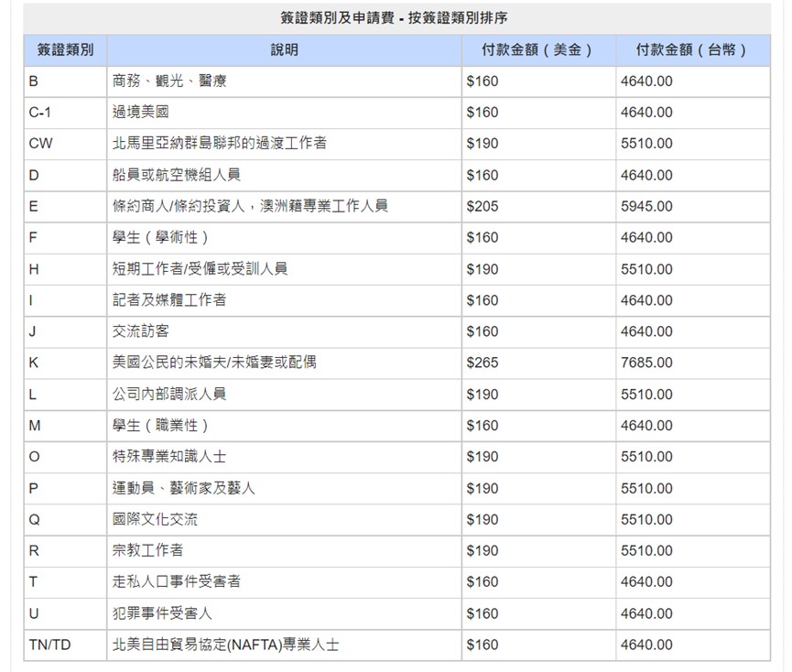
Task: Click 學生（職業性）description in M row
Action: [x=161, y=426]
